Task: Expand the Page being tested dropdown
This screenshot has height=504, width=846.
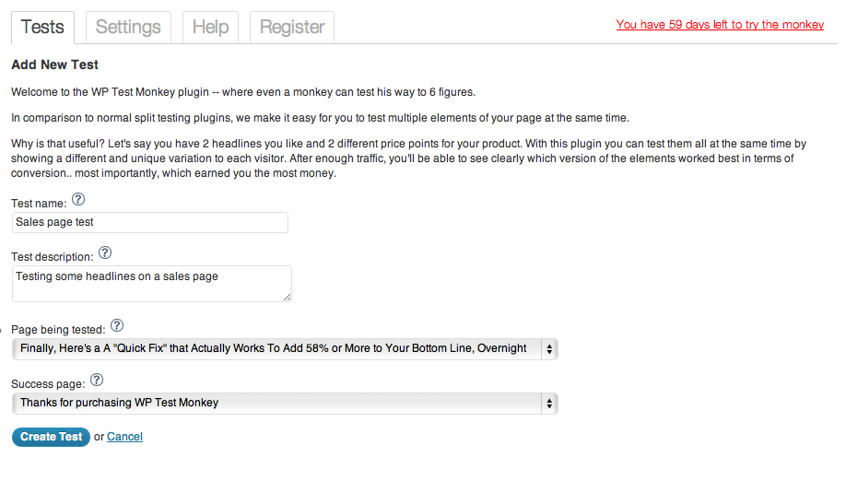Action: (x=285, y=349)
